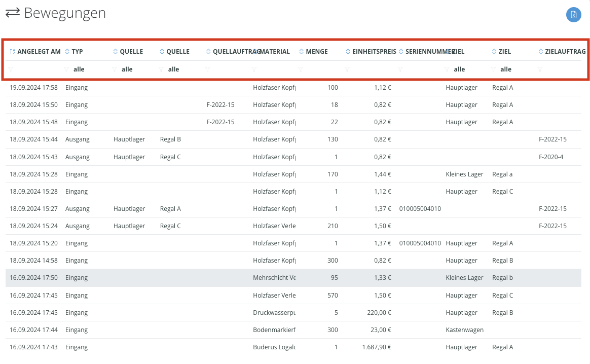Select the entry dated '18.09.2024 15:48'
The height and width of the screenshot is (364, 590).
pyautogui.click(x=33, y=122)
